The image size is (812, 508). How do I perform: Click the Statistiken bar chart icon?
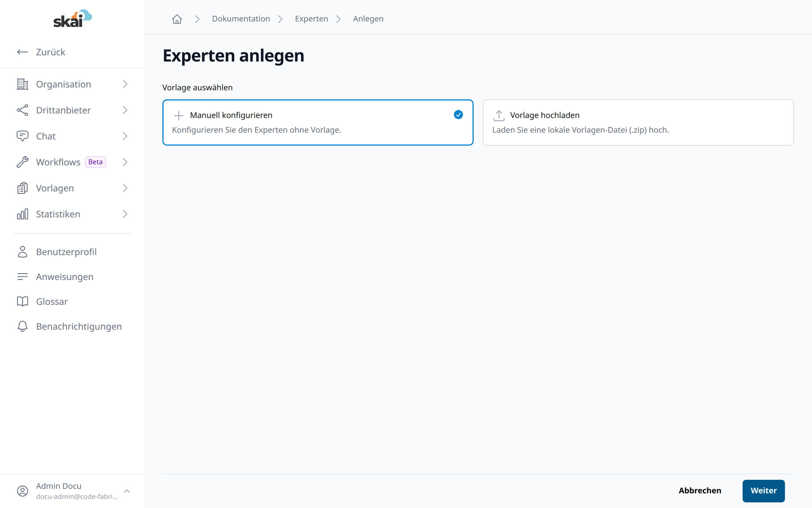click(23, 214)
